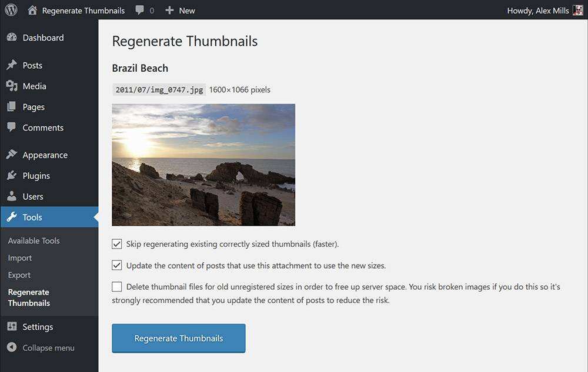Click the Brazil Beach preview image
The height and width of the screenshot is (372, 588).
tap(203, 165)
